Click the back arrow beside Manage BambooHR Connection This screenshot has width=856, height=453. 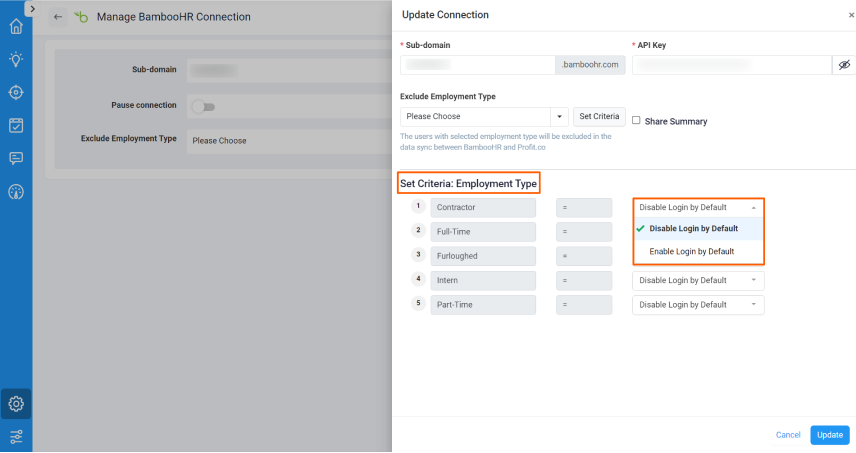click(58, 17)
